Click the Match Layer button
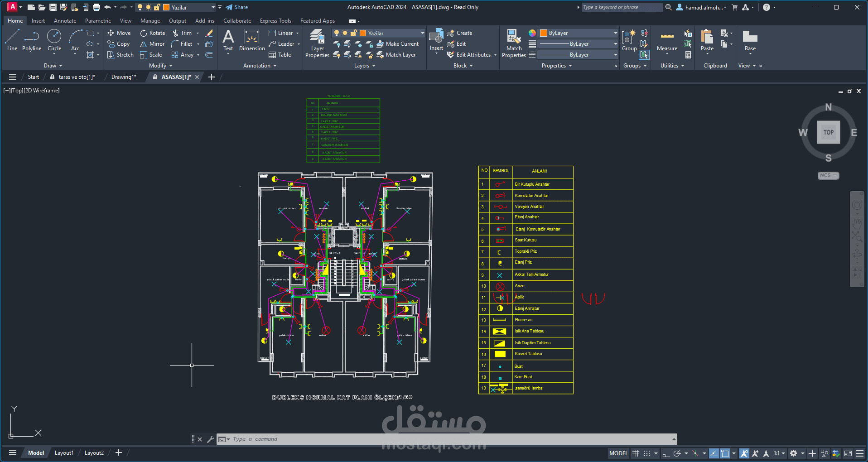868x462 pixels. point(396,55)
